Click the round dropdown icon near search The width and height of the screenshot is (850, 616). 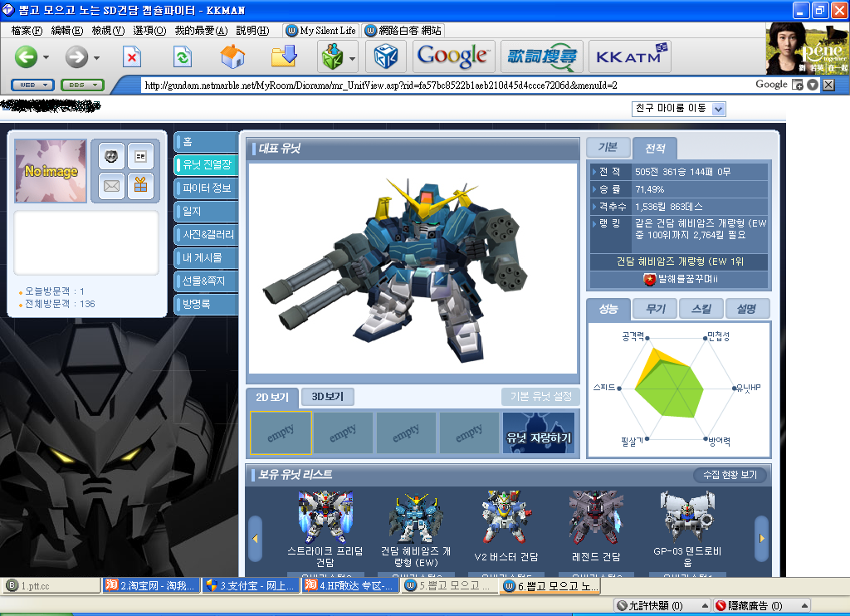[x=813, y=85]
